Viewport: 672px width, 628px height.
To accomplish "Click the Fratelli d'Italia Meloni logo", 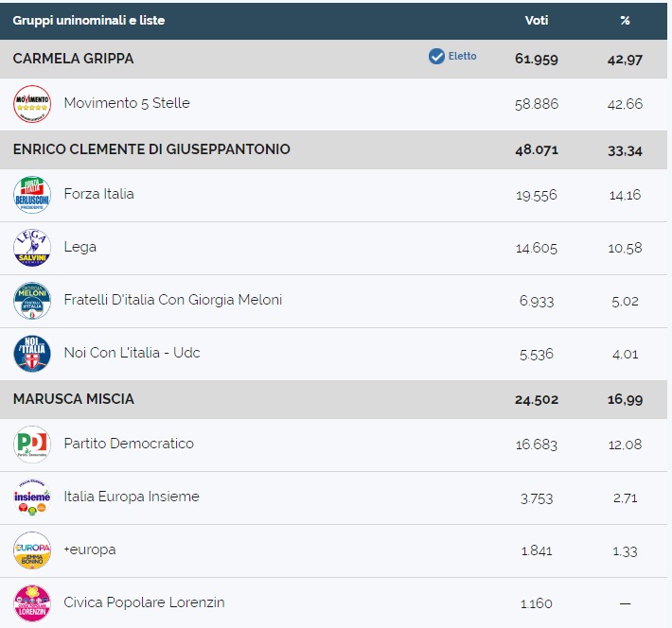I will click(x=32, y=301).
